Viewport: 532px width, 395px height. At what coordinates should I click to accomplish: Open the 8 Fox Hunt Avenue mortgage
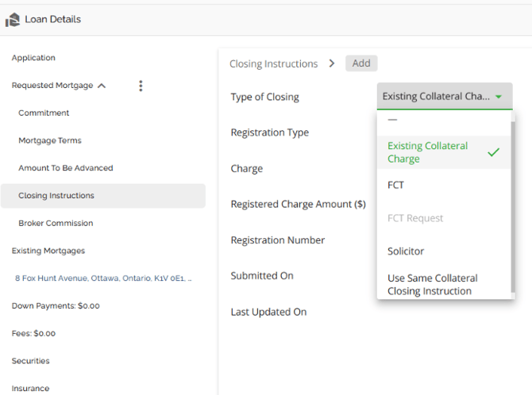(103, 278)
